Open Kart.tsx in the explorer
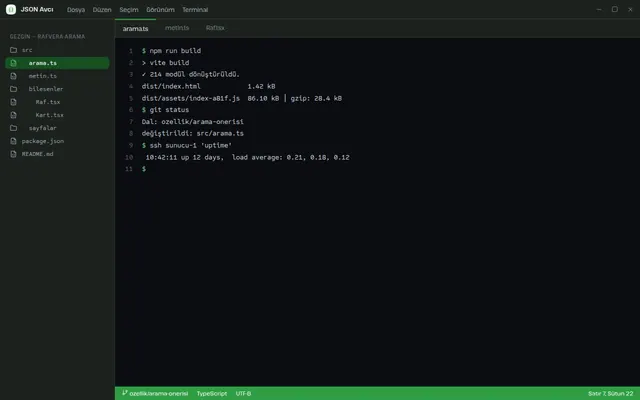The image size is (640, 400). click(x=57, y=115)
